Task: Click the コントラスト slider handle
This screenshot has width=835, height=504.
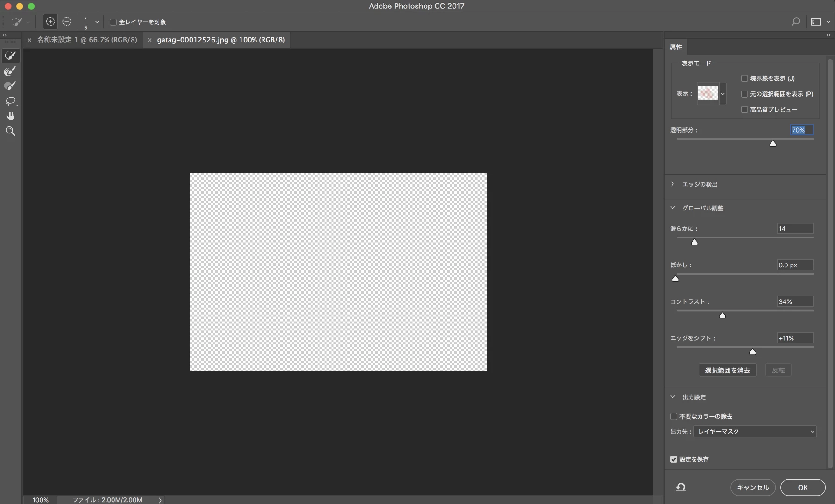Action: point(722,315)
